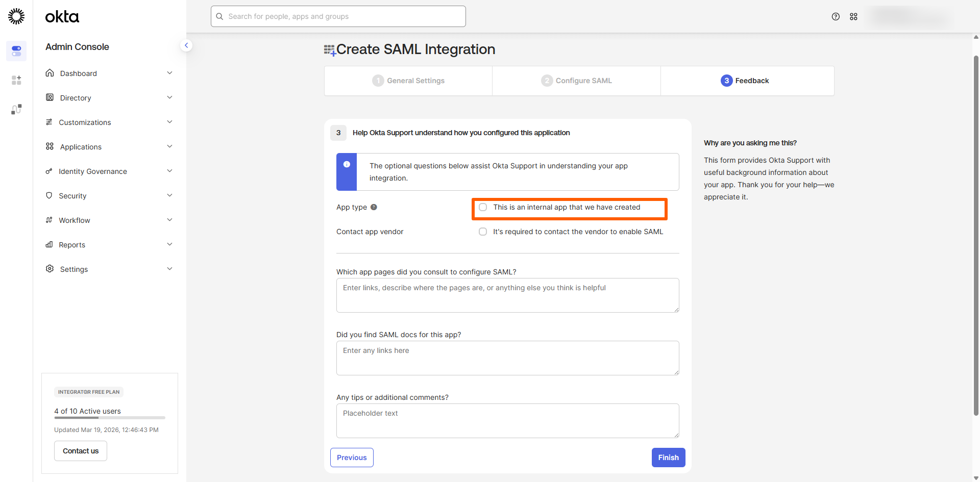Viewport: 980px width, 482px height.
Task: Open the add apps grid icon in left rail
Action: pos(16,80)
